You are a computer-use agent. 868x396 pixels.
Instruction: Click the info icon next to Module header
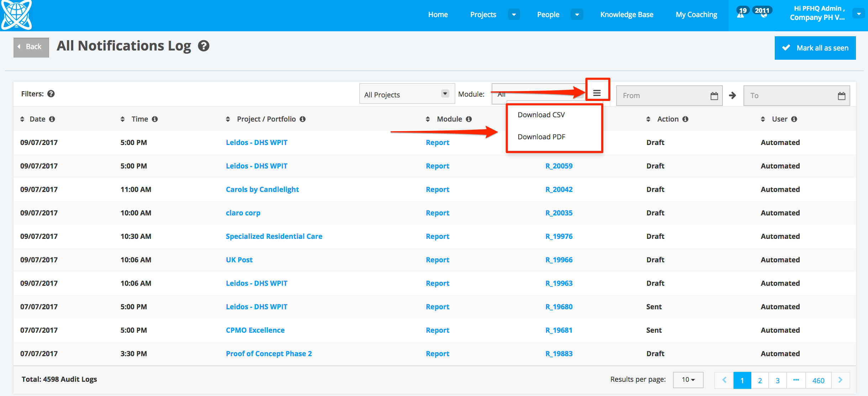[469, 119]
